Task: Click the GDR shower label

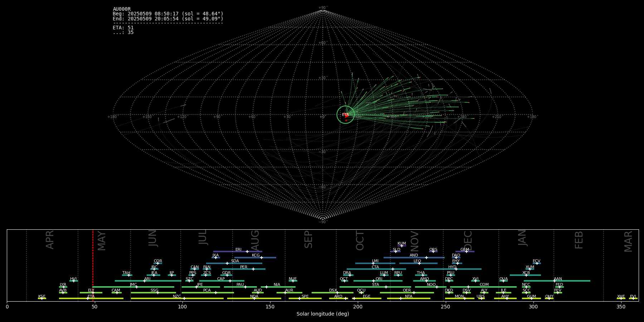Action: click(226, 273)
